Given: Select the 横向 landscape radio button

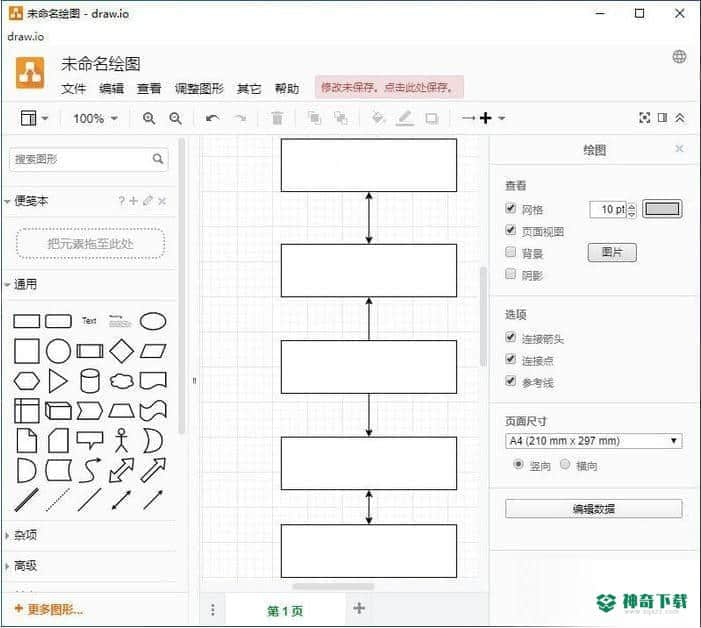Looking at the screenshot, I should pos(565,465).
